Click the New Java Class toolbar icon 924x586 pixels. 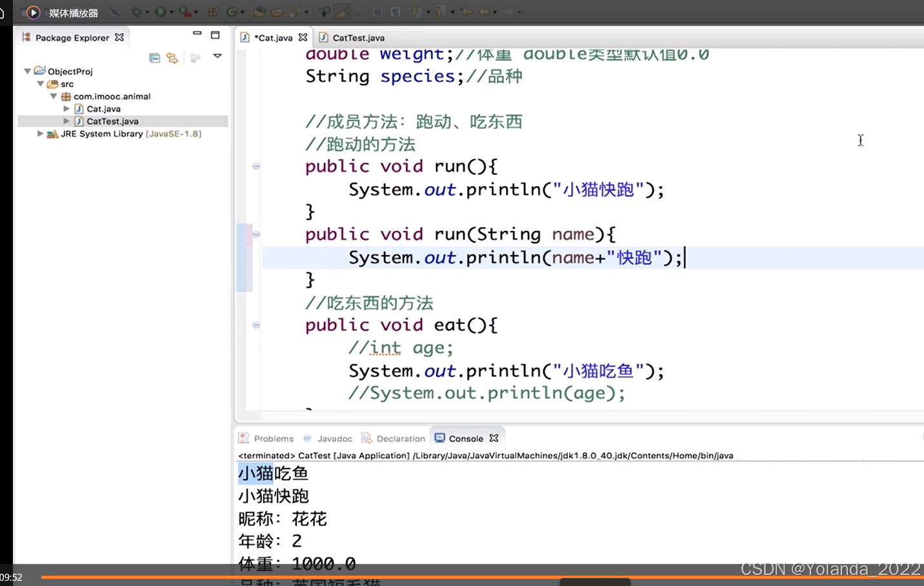(232, 12)
